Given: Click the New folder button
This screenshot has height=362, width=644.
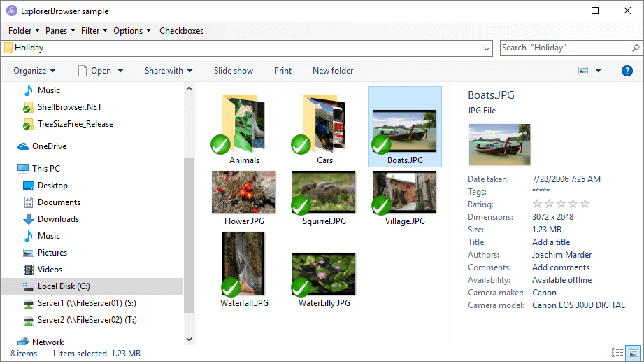Looking at the screenshot, I should point(333,71).
